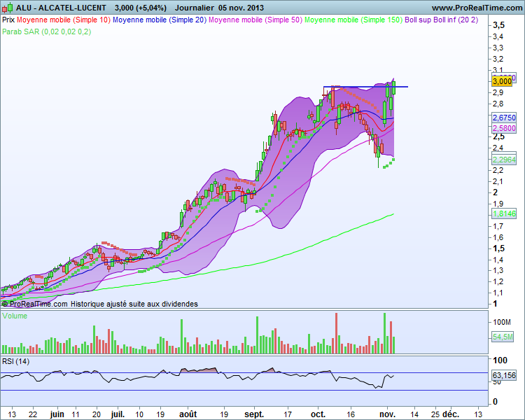Image resolution: width=525 pixels, height=420 pixels.
Task: Click the sept. date label on time axis
Action: coord(254,414)
